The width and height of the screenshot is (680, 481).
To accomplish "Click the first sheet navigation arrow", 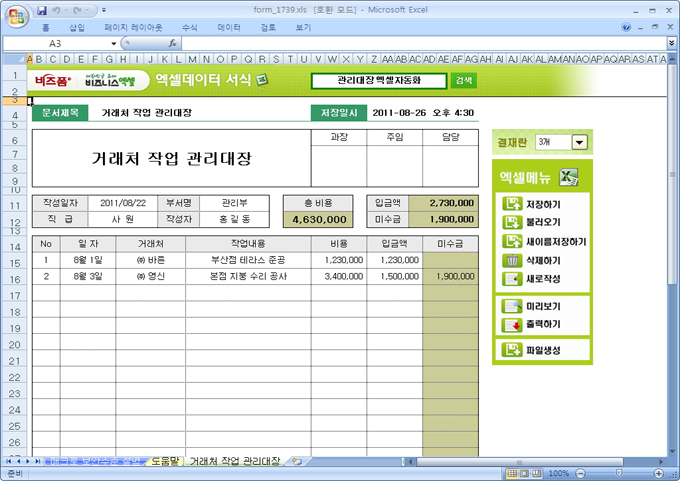I will [x=8, y=461].
